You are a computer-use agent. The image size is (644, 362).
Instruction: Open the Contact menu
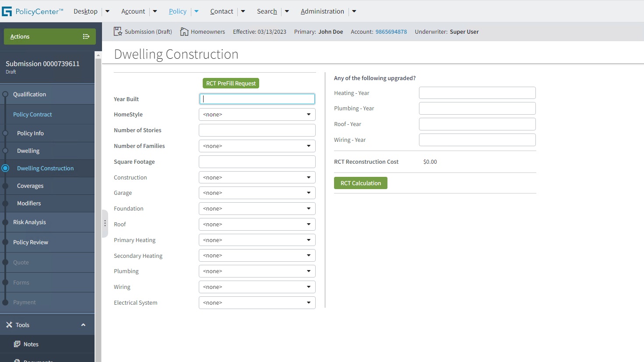click(x=222, y=11)
